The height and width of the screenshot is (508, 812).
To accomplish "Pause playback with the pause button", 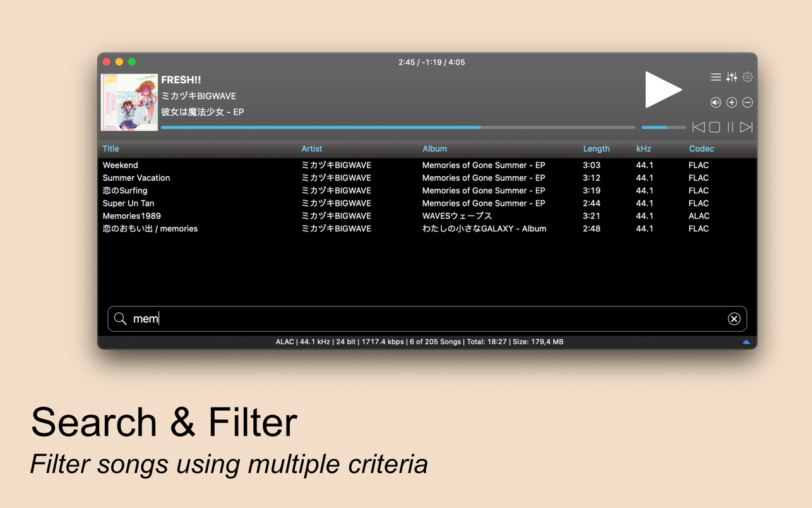I will [x=731, y=127].
